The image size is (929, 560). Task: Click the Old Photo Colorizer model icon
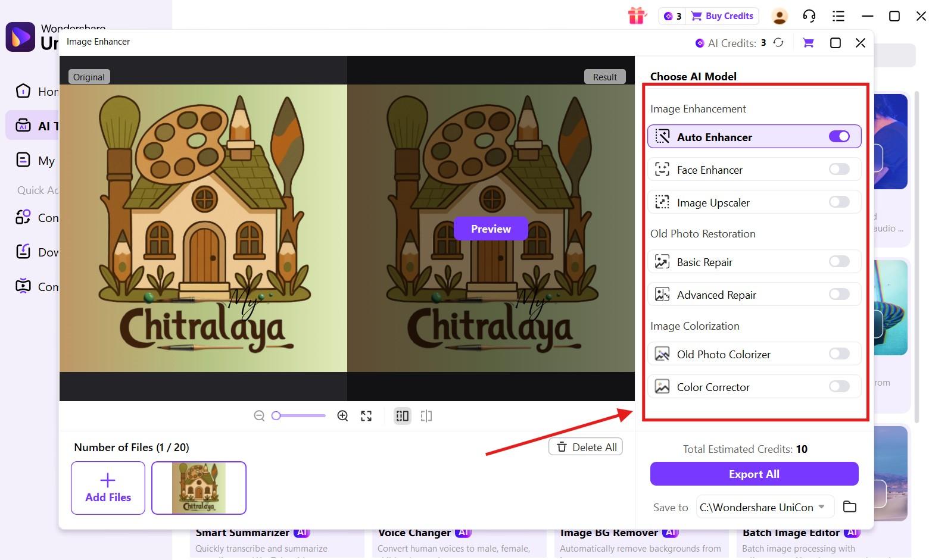tap(662, 354)
